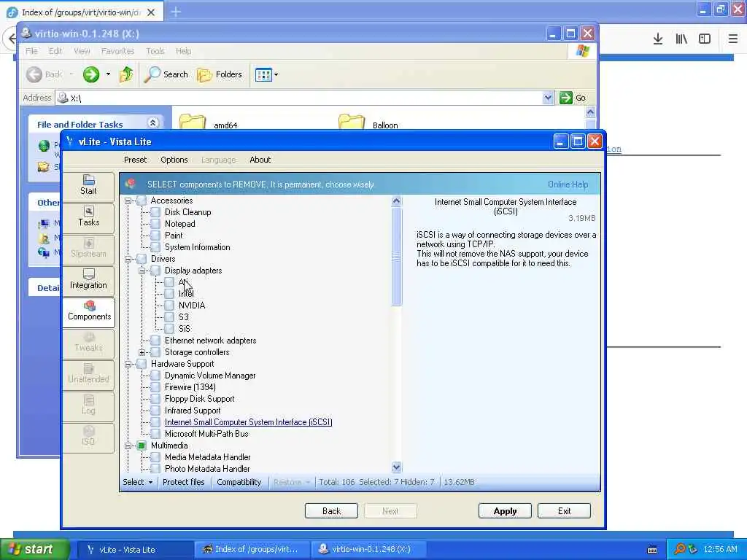747x560 pixels.
Task: Select Internet Small Computer System Interface (iSCSI) row
Action: point(248,422)
